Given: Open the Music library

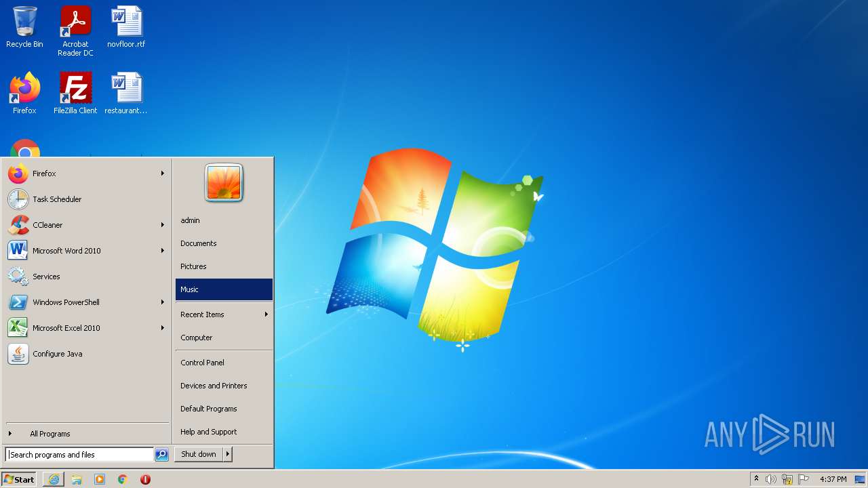Looking at the screenshot, I should tap(224, 289).
